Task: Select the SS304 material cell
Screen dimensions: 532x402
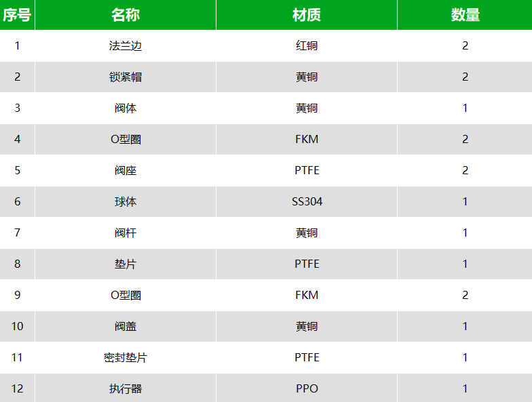Action: pyautogui.click(x=307, y=202)
